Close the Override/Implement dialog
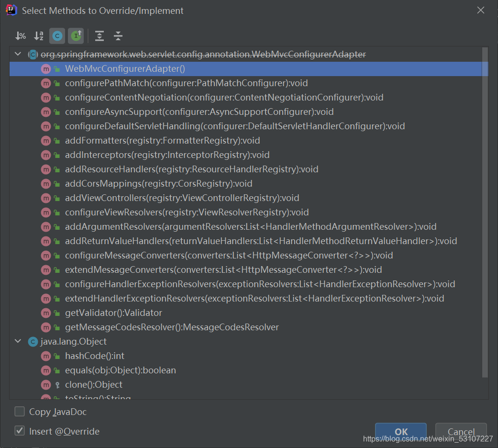Viewport: 498px width, 448px height. [x=480, y=10]
